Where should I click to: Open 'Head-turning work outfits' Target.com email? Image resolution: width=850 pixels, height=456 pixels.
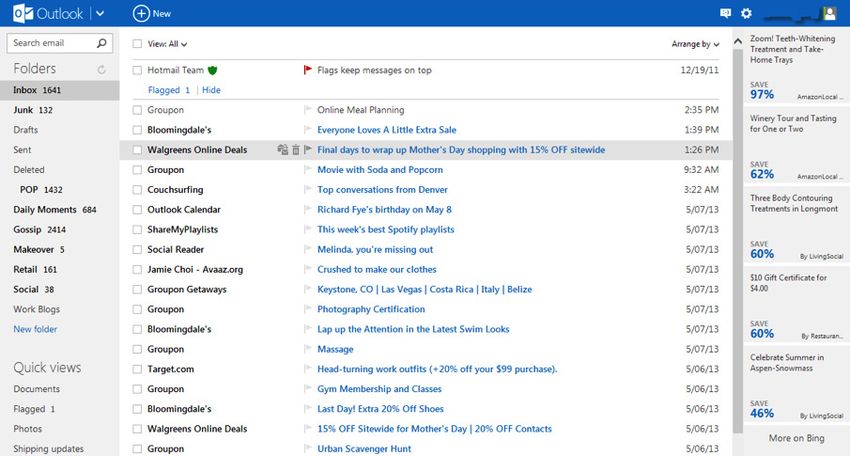(437, 369)
